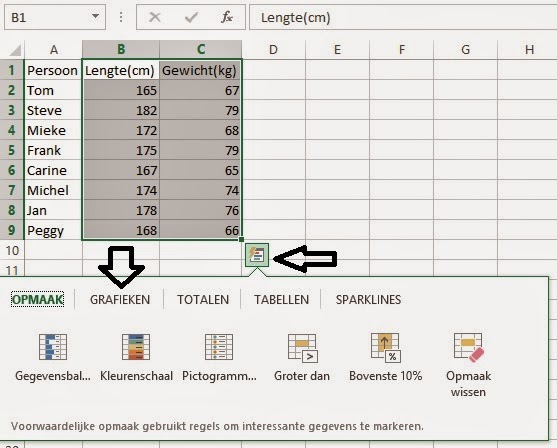
Task: Switch to the OPMAAK tab
Action: [38, 299]
